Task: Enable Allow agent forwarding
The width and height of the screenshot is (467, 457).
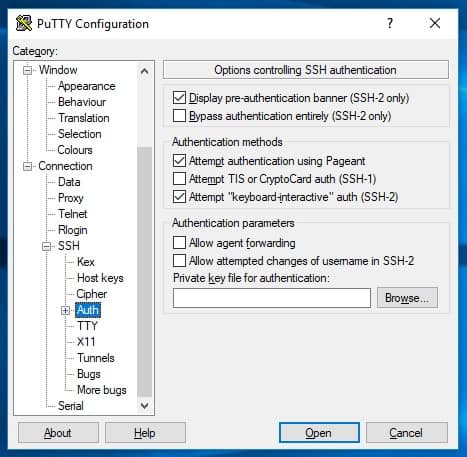Action: coord(179,243)
